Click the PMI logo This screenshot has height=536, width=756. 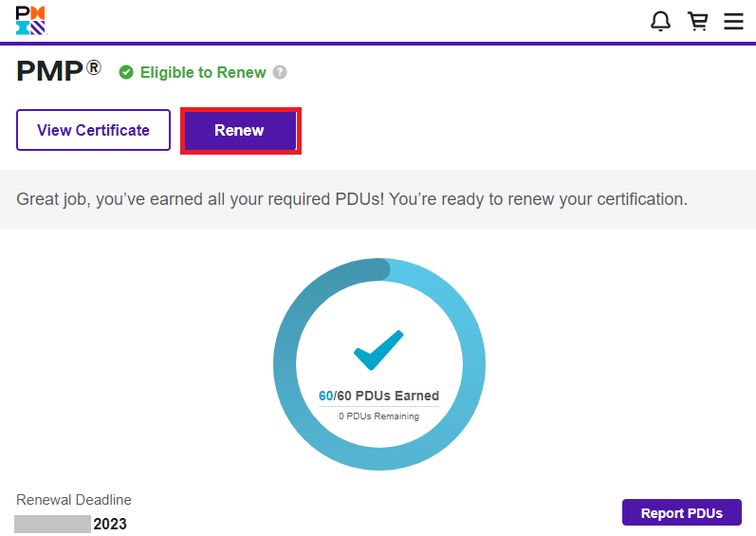coord(30,21)
